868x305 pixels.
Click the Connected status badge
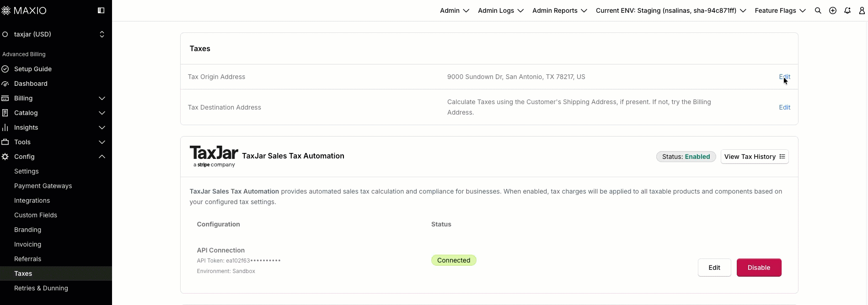click(x=454, y=260)
